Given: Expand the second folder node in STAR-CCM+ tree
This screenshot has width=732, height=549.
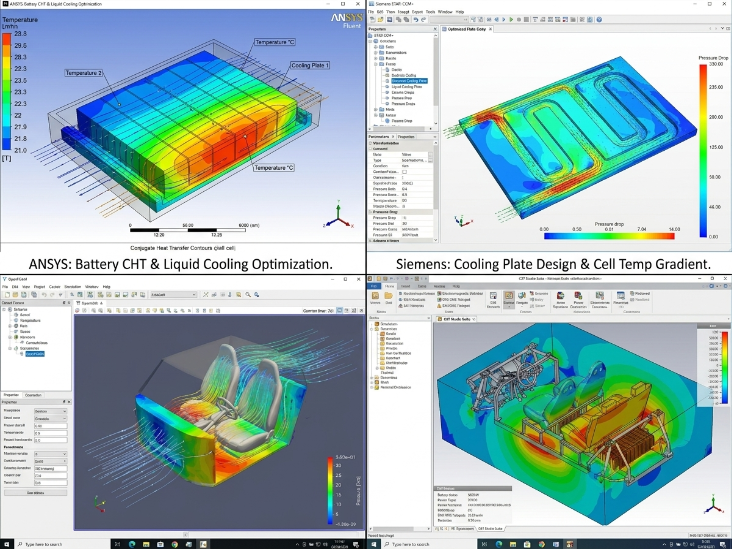Looking at the screenshot, I should [x=376, y=53].
